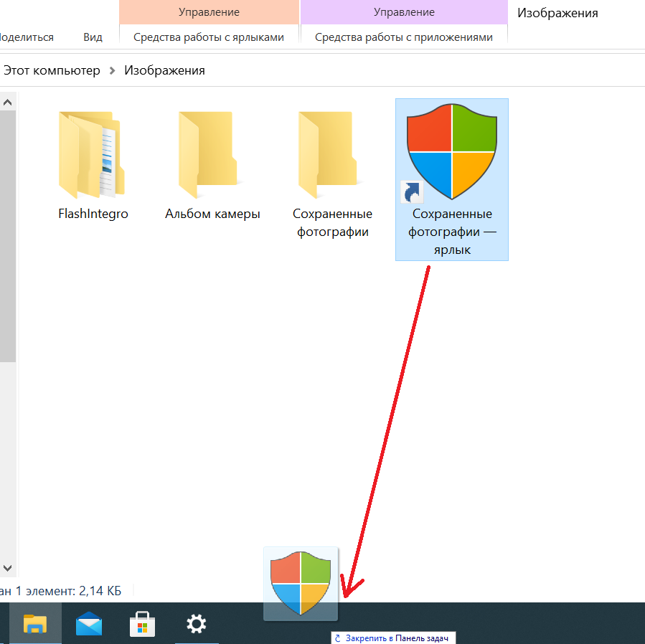This screenshot has width=645, height=644.
Task: Expand breadcrumb chevron after Этот компьютер
Action: click(x=112, y=71)
